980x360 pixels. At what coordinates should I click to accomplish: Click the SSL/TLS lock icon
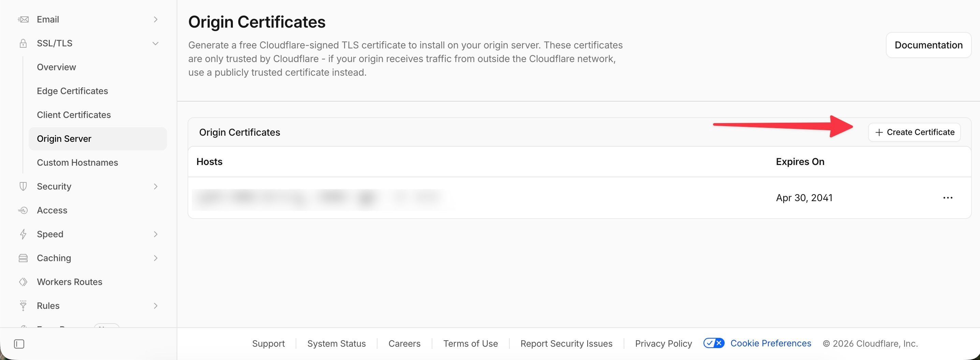pos(23,43)
